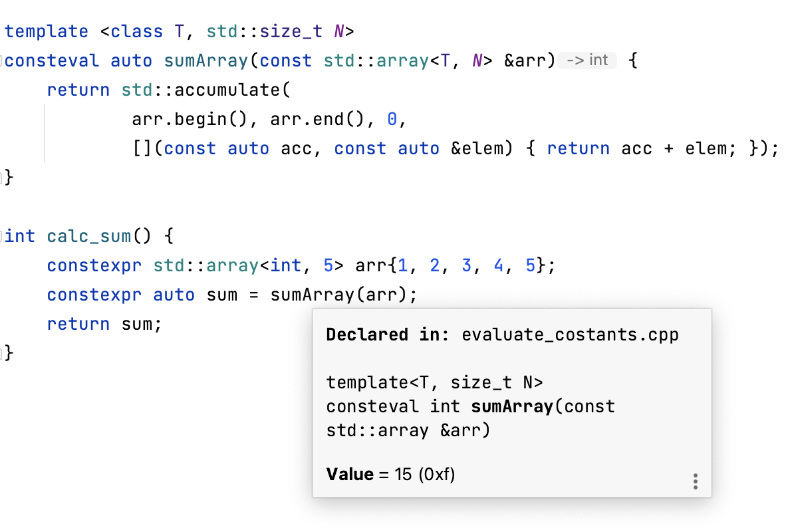Click the 'template' keyword on first line
This screenshot has height=532, width=798.
coord(47,31)
